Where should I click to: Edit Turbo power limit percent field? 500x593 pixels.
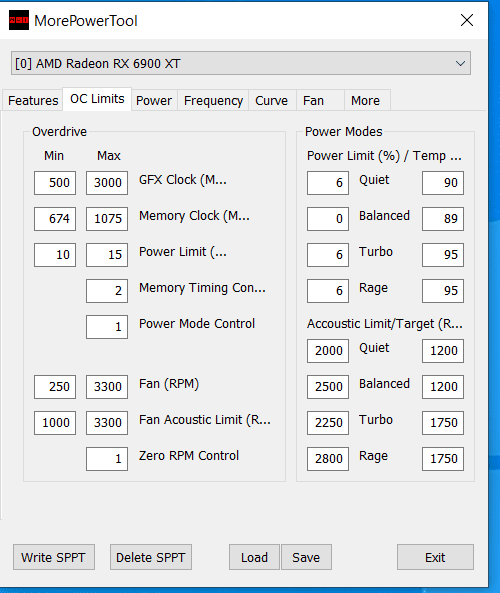pyautogui.click(x=328, y=255)
